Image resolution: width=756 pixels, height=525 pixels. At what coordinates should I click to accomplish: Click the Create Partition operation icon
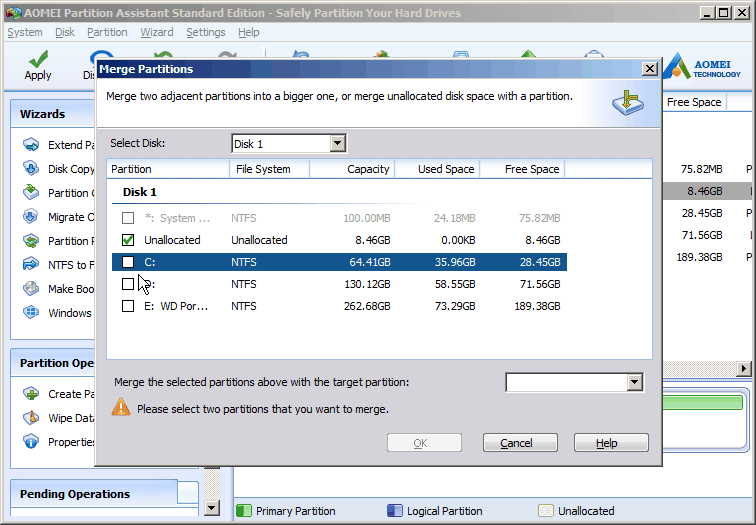click(x=31, y=393)
